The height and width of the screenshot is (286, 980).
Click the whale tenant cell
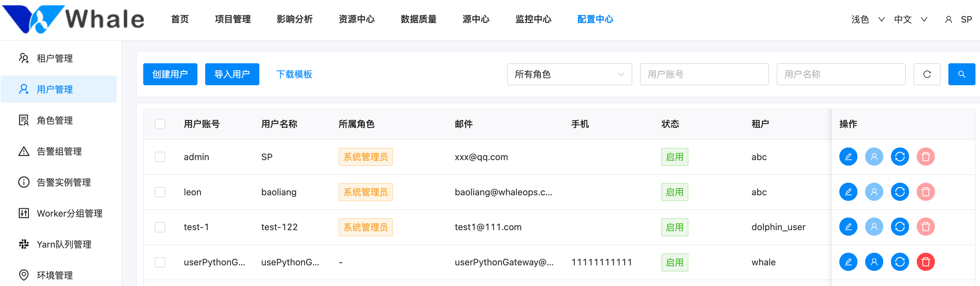tap(763, 262)
